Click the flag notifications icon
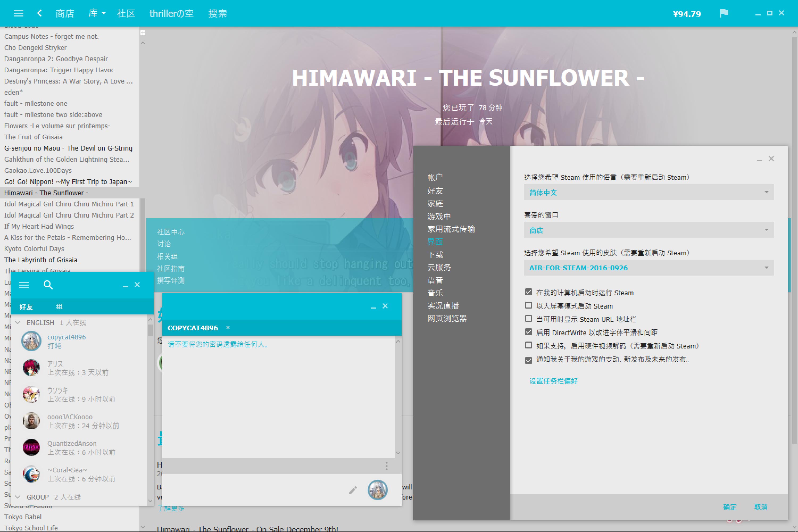Image resolution: width=798 pixels, height=532 pixels. tap(724, 13)
